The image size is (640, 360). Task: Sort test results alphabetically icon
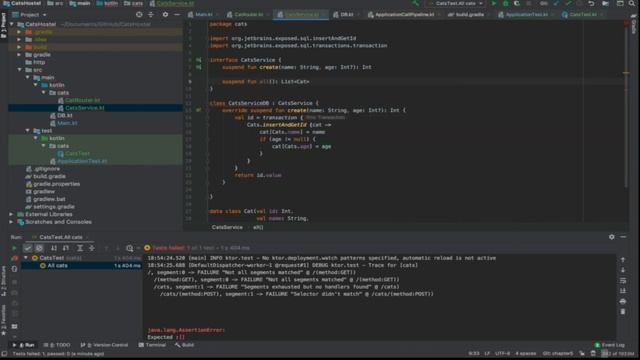53,248
